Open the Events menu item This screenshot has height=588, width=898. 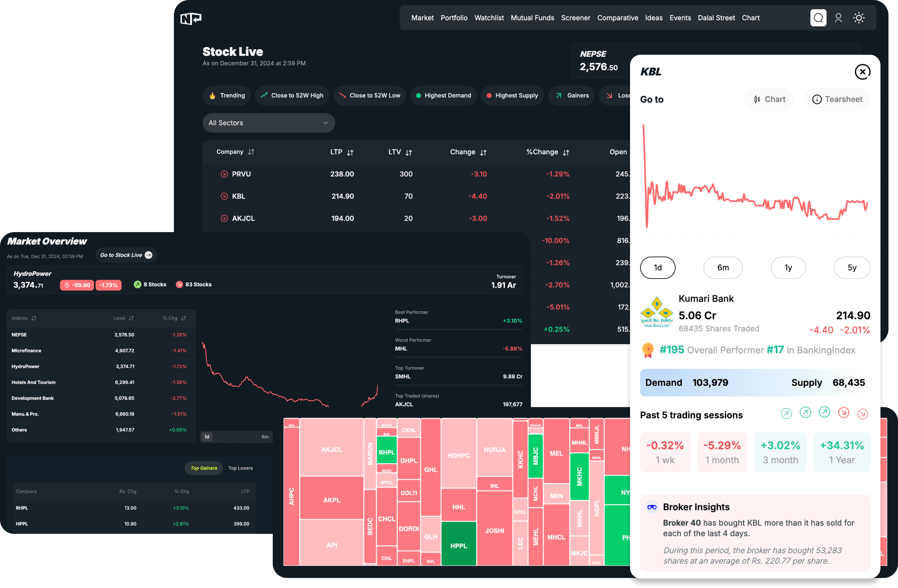click(x=680, y=18)
